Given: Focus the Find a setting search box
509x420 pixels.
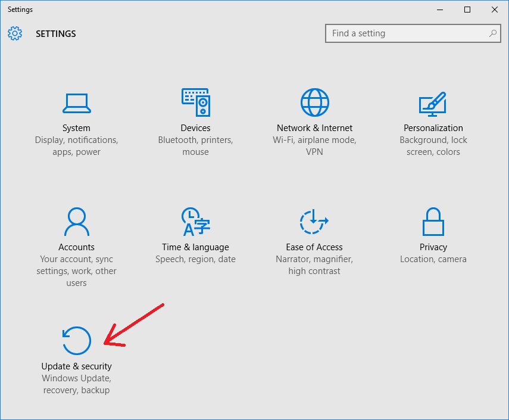Looking at the screenshot, I should pyautogui.click(x=413, y=33).
